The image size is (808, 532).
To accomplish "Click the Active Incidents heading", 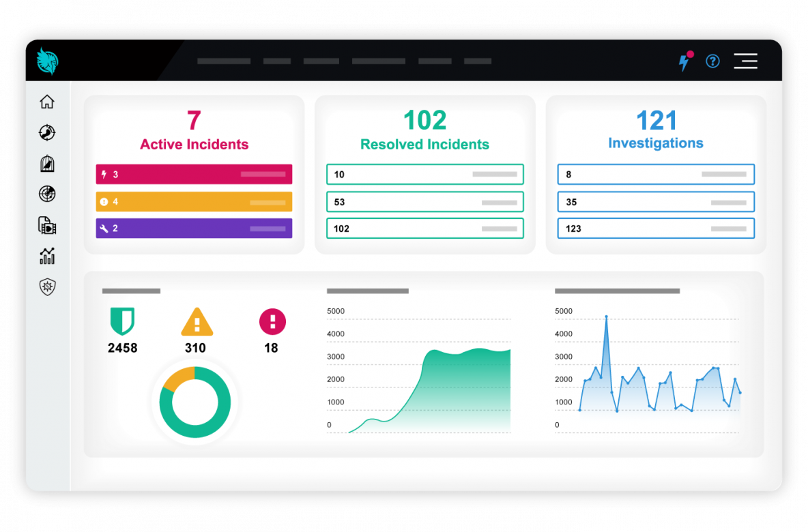I will click(x=194, y=145).
